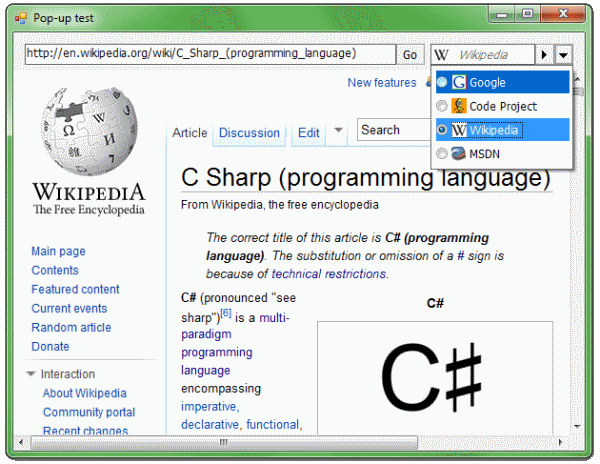Click the vertical scrollbar down arrow
The width and height of the screenshot is (600, 464).
tap(577, 426)
